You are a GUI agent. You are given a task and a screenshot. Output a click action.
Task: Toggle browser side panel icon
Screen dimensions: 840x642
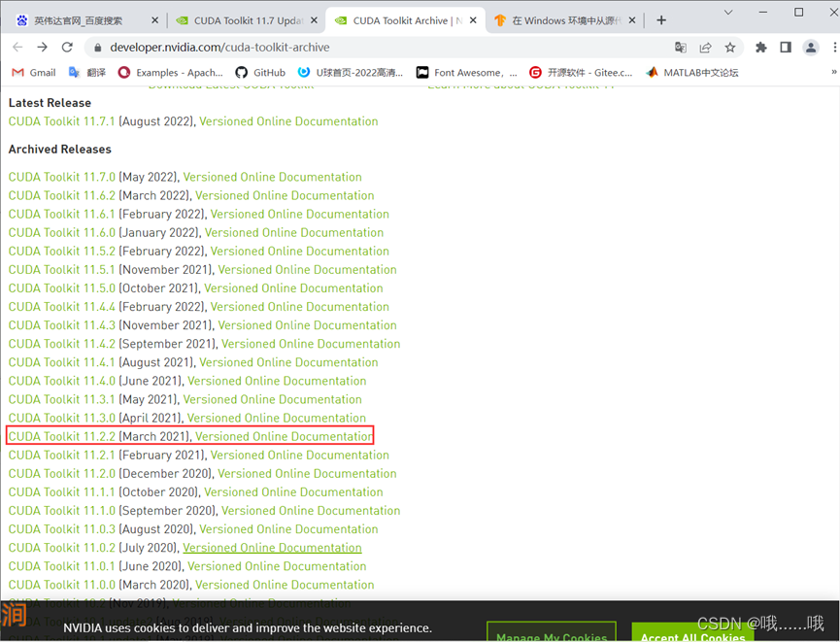786,48
